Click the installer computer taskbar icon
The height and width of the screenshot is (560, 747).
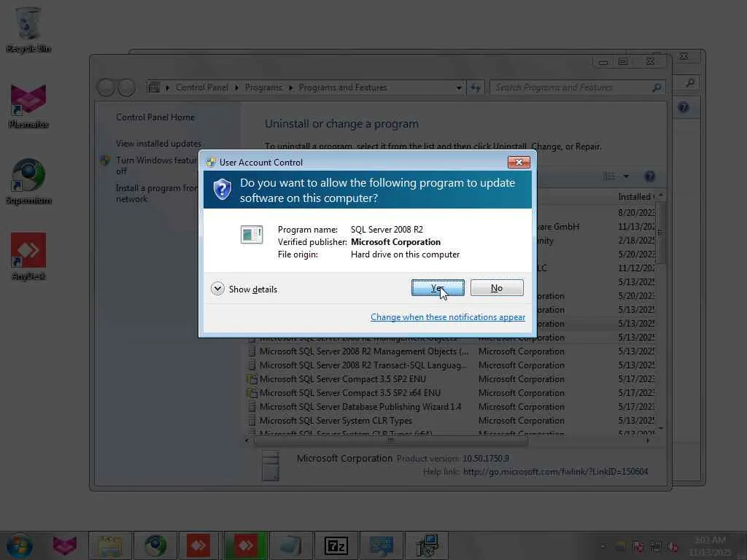[426, 545]
